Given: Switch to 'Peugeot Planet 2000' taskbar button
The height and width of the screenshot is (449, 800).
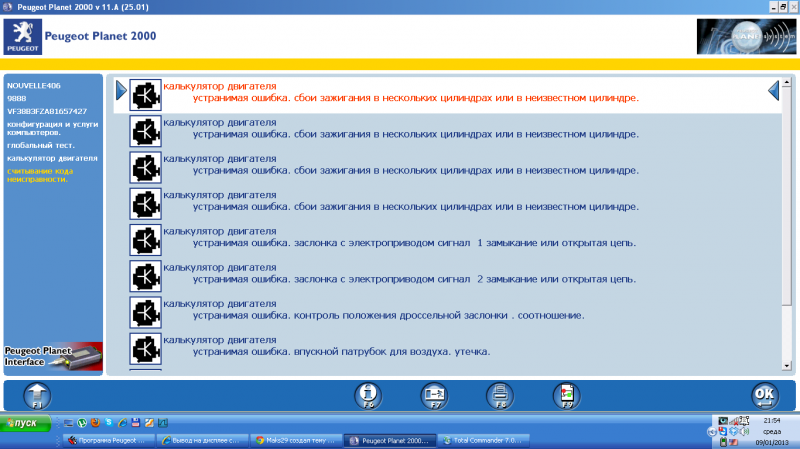Looking at the screenshot, I should pyautogui.click(x=390, y=440).
